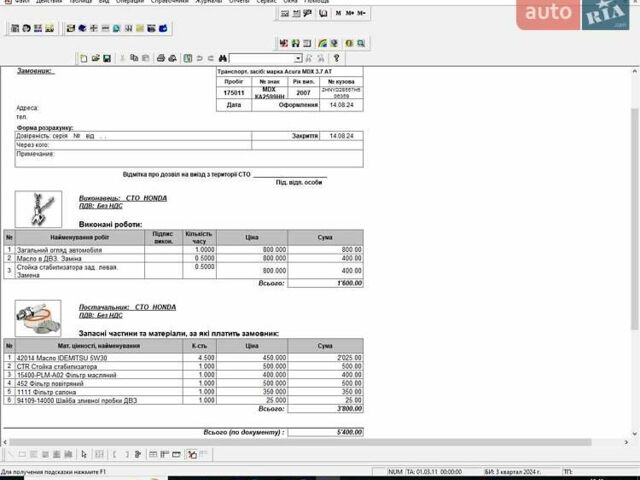
Task: Save the document with the floppy disk icon
Action: pos(106,59)
